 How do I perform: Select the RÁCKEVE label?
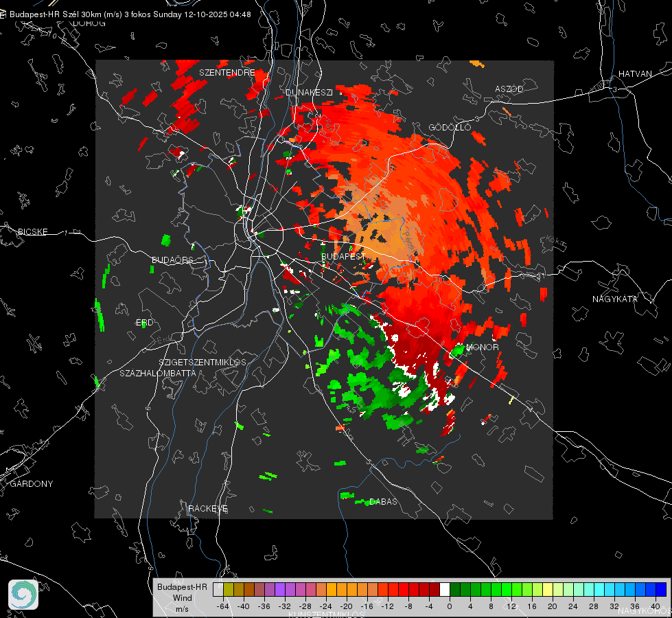click(x=208, y=508)
